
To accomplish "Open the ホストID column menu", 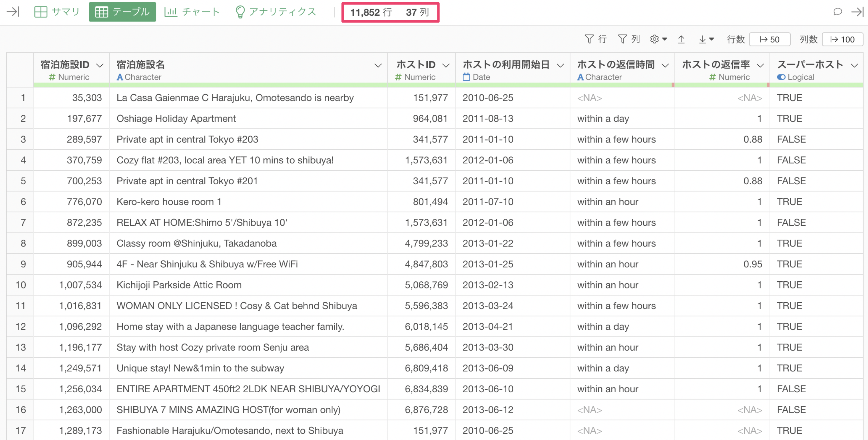I will tap(446, 65).
